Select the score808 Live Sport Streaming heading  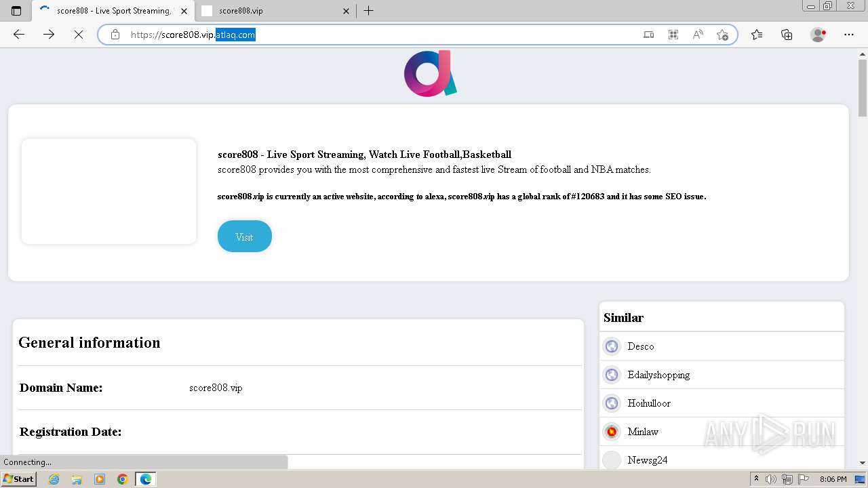(364, 155)
